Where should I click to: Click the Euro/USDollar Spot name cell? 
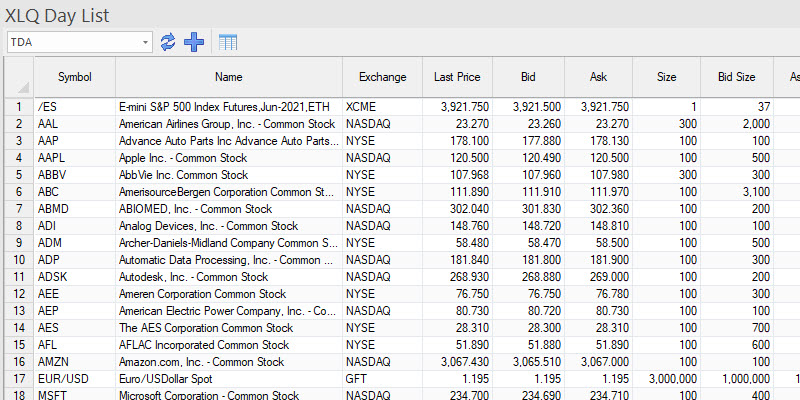point(229,379)
